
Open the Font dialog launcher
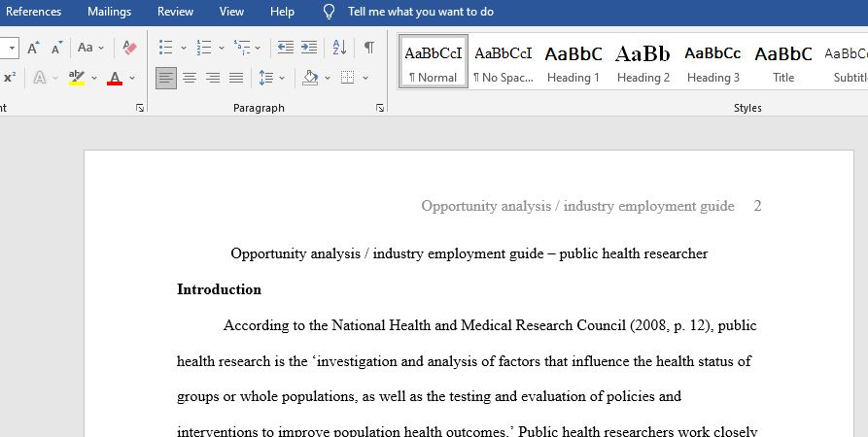(140, 108)
